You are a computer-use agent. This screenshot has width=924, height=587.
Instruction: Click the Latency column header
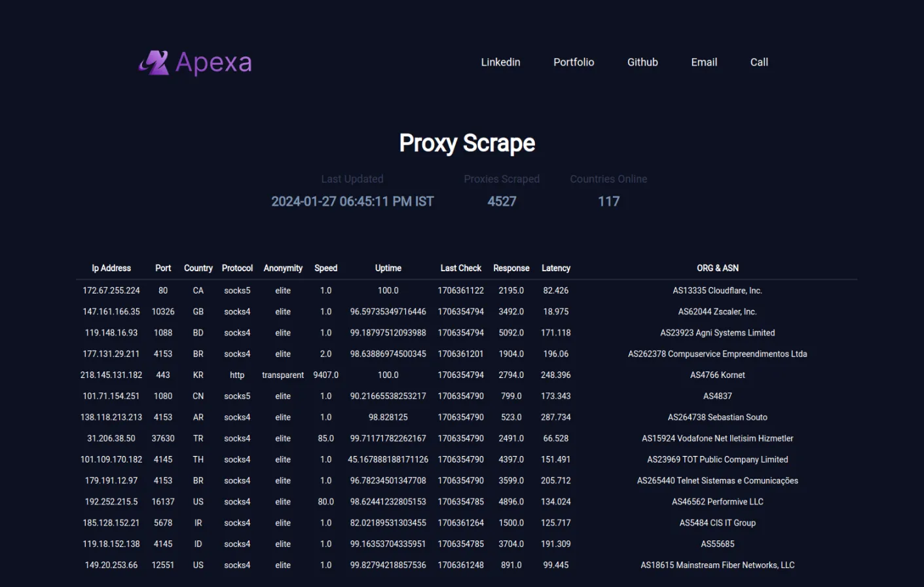(x=555, y=268)
